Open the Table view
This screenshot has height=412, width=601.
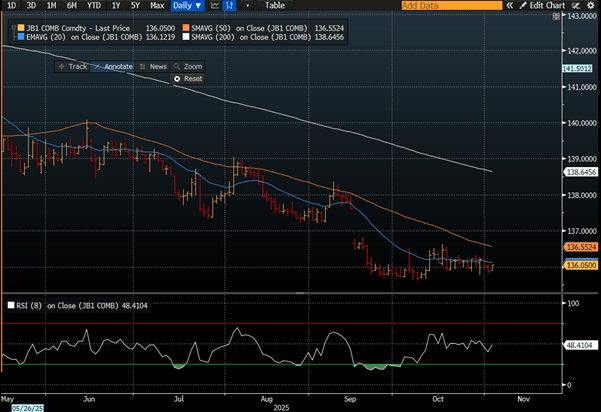click(274, 6)
